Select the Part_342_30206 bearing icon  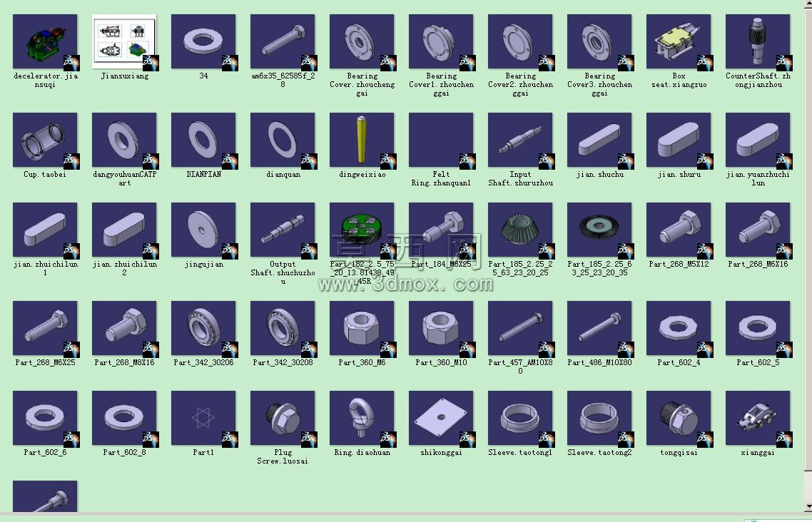tap(203, 329)
